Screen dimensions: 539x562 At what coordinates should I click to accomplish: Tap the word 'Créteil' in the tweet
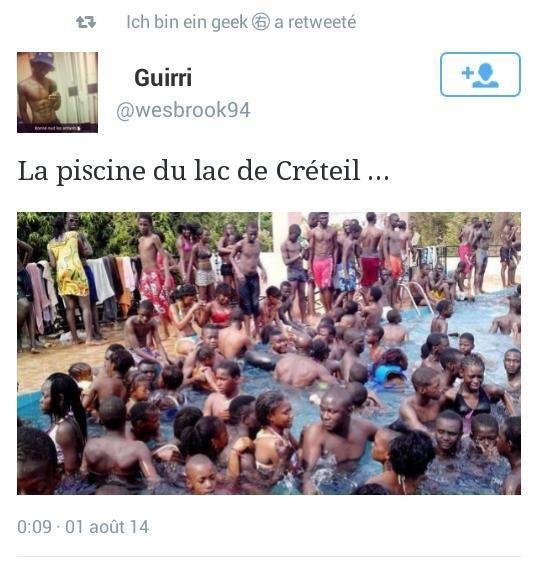(318, 171)
